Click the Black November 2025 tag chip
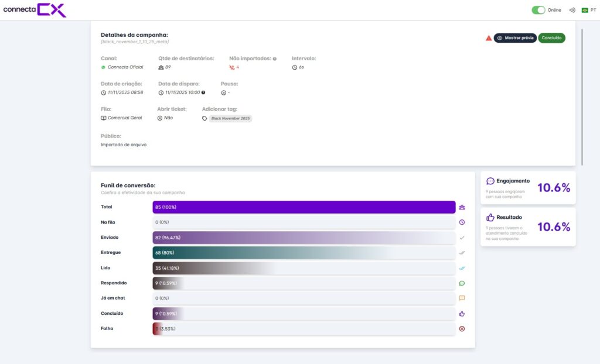Screen dimensions: 600x364 pos(230,118)
